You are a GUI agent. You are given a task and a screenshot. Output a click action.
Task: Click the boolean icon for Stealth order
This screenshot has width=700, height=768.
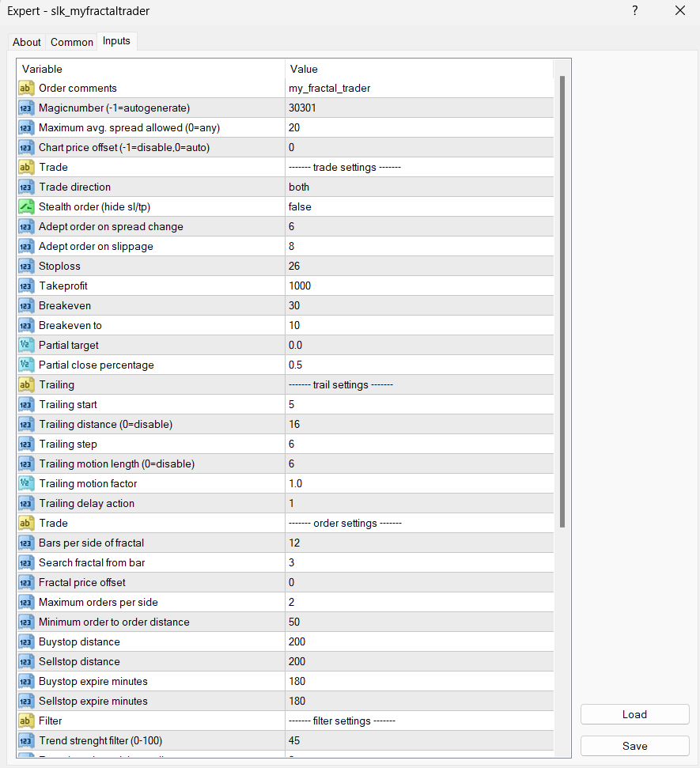pyautogui.click(x=26, y=207)
